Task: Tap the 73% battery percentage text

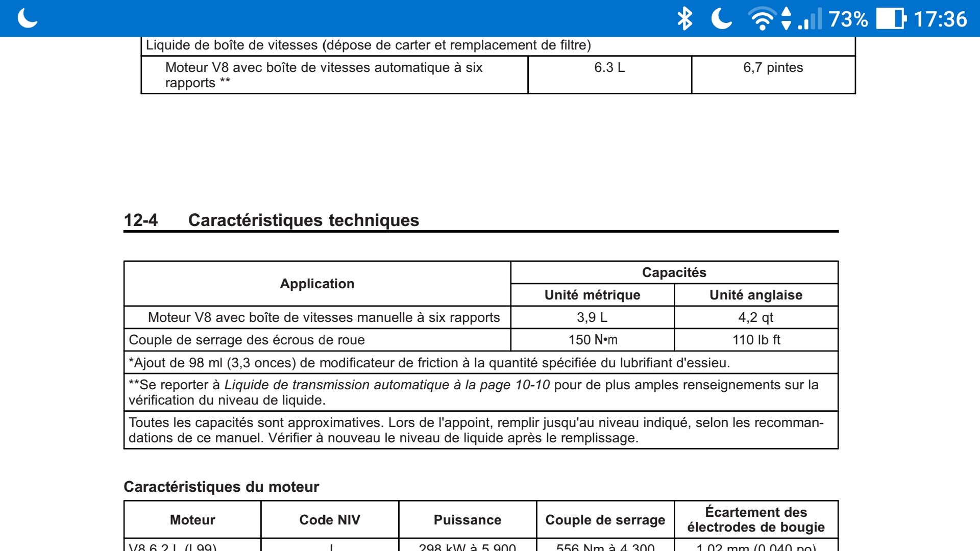Action: (848, 19)
